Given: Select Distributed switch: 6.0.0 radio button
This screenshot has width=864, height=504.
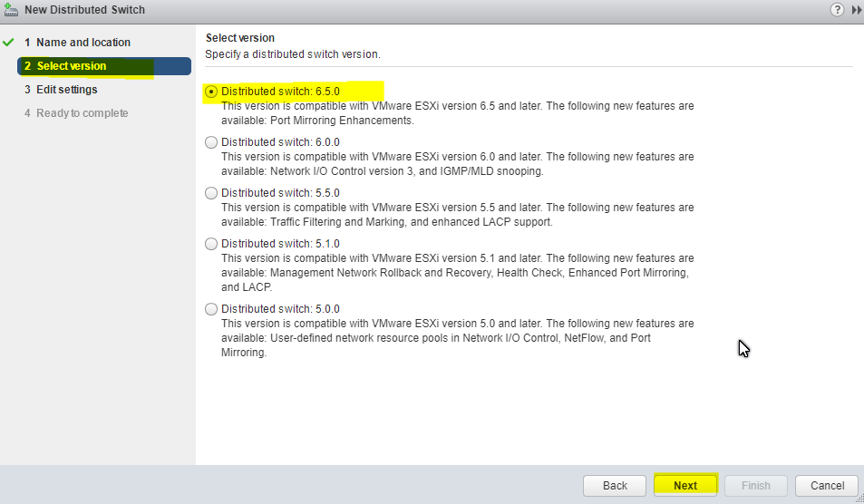Looking at the screenshot, I should pyautogui.click(x=211, y=142).
